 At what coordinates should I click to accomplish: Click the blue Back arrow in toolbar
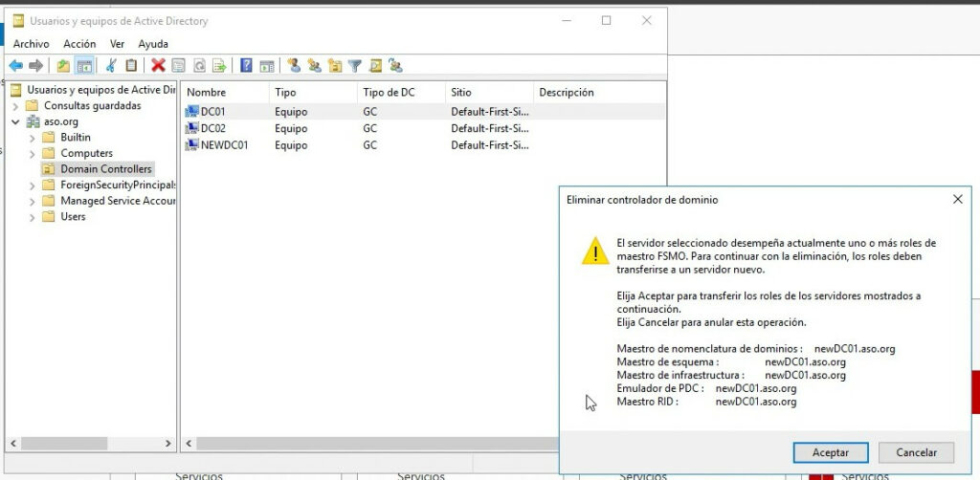coord(15,66)
